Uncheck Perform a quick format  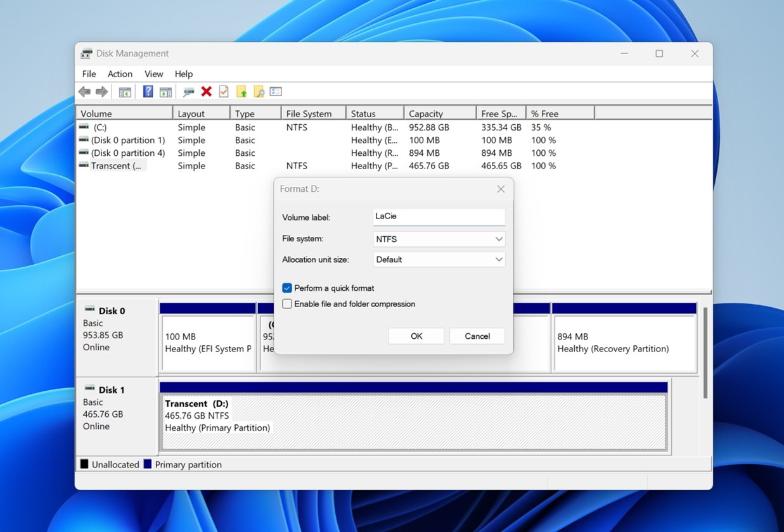tap(287, 288)
